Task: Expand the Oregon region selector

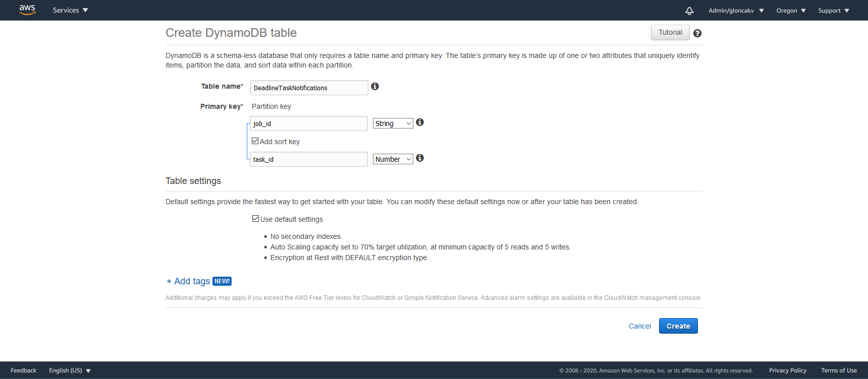Action: pos(791,11)
